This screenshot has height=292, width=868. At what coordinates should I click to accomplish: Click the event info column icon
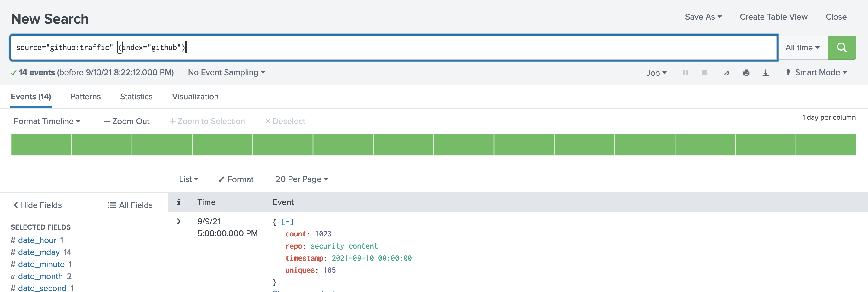pyautogui.click(x=179, y=202)
